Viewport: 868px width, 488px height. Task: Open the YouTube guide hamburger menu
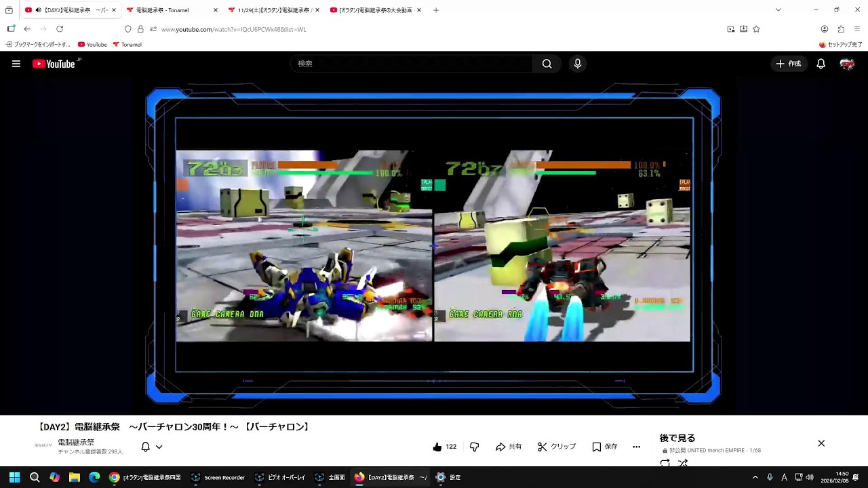tap(16, 64)
